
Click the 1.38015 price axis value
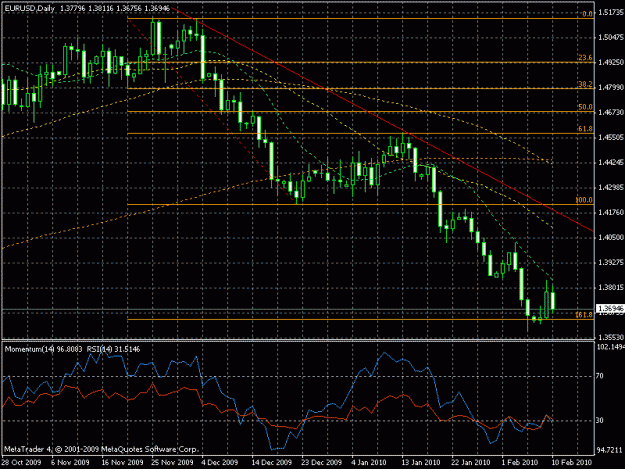(x=611, y=287)
